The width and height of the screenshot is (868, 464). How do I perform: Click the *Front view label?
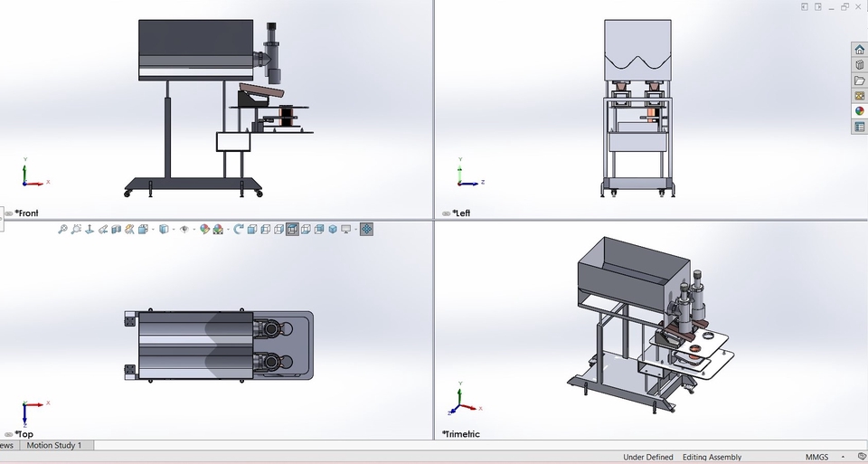click(26, 213)
